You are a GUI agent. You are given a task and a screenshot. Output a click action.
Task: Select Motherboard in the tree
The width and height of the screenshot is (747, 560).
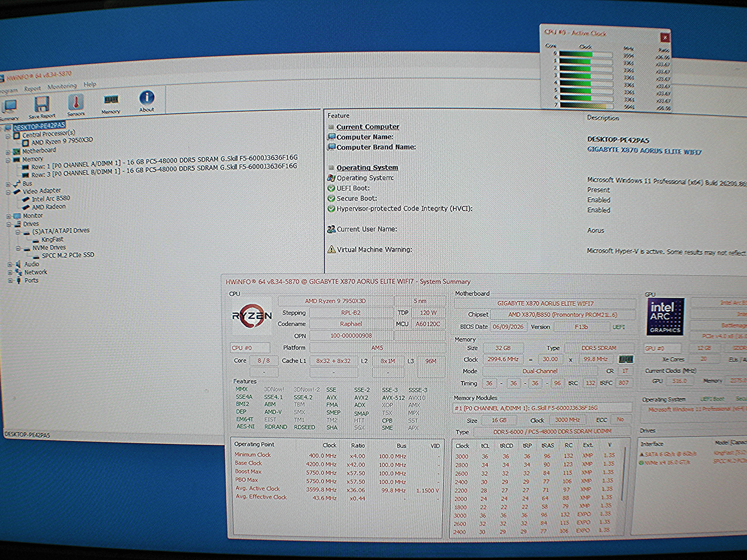coord(39,150)
